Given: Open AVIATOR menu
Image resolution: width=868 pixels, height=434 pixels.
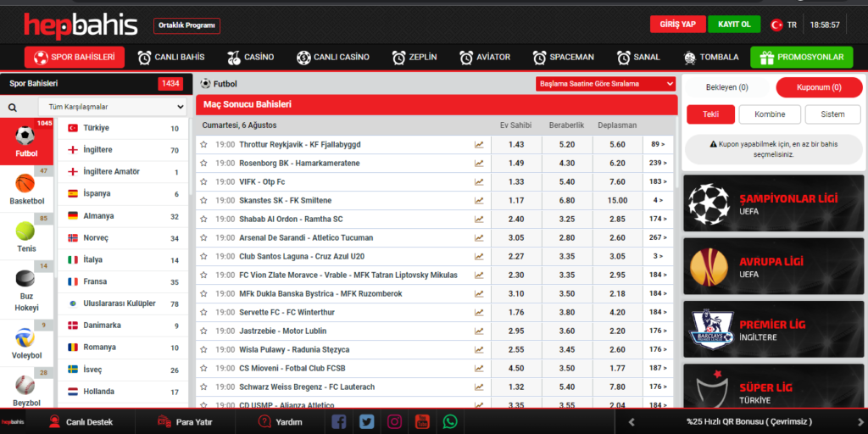Looking at the screenshot, I should tap(485, 57).
